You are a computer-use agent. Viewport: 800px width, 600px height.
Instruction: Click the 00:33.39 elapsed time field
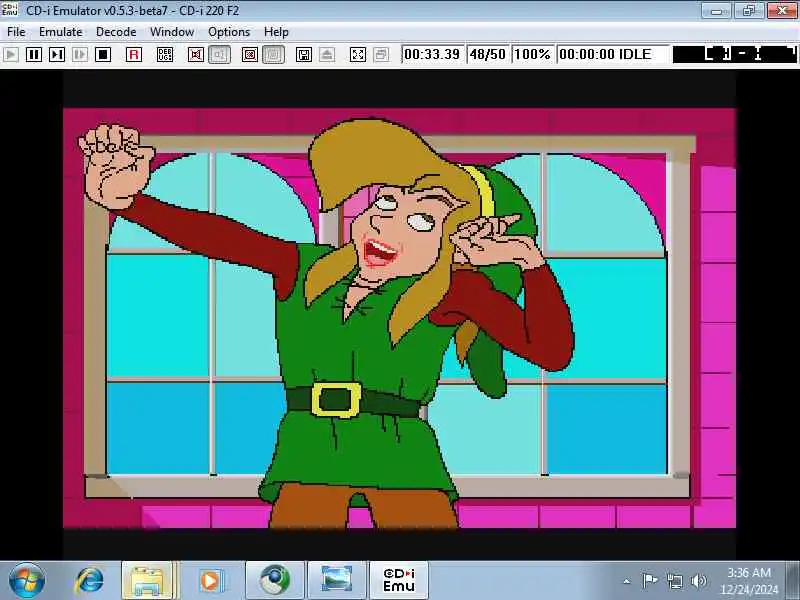432,55
